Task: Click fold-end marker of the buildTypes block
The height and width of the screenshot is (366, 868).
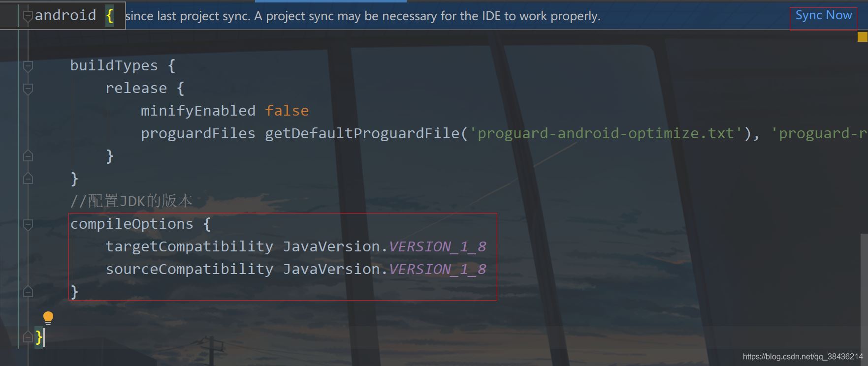Action: pos(28,178)
